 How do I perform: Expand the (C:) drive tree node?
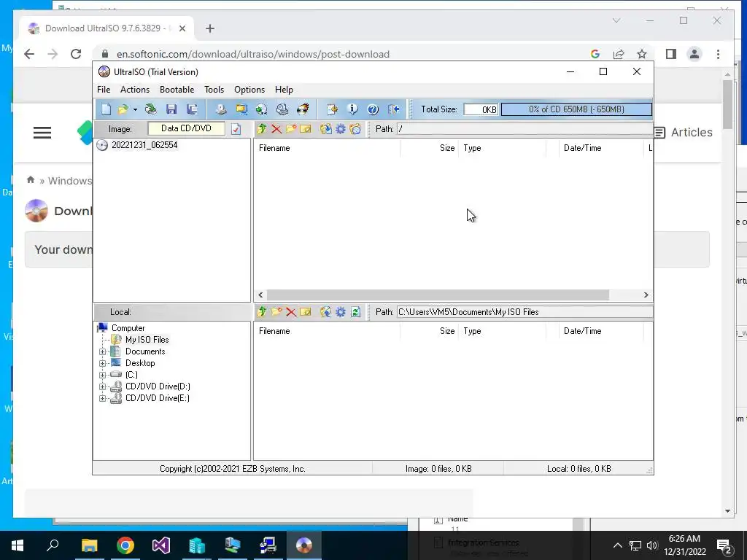[x=102, y=376]
